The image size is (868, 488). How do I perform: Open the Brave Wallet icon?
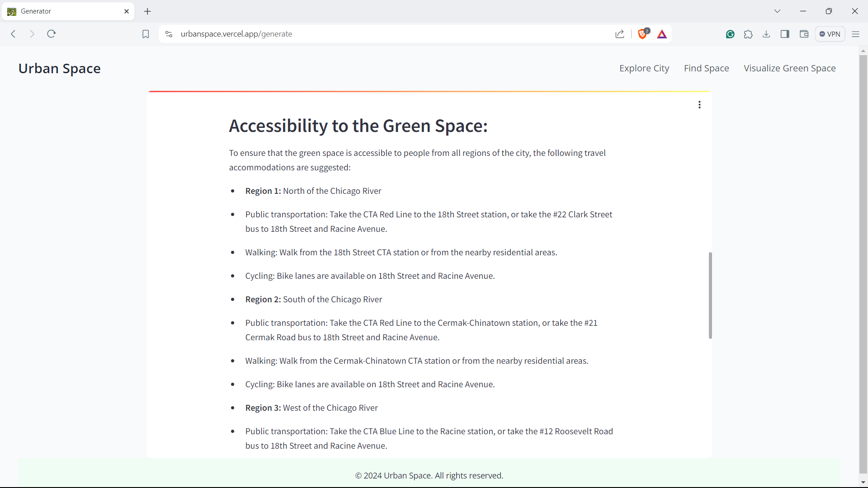pos(804,34)
